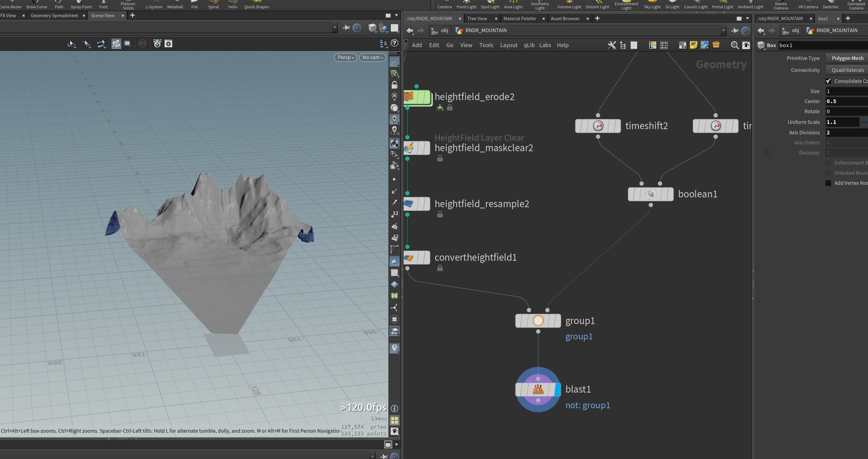The height and width of the screenshot is (459, 868).
Task: Click the sticky note icon in network toolbar
Action: pos(693,45)
